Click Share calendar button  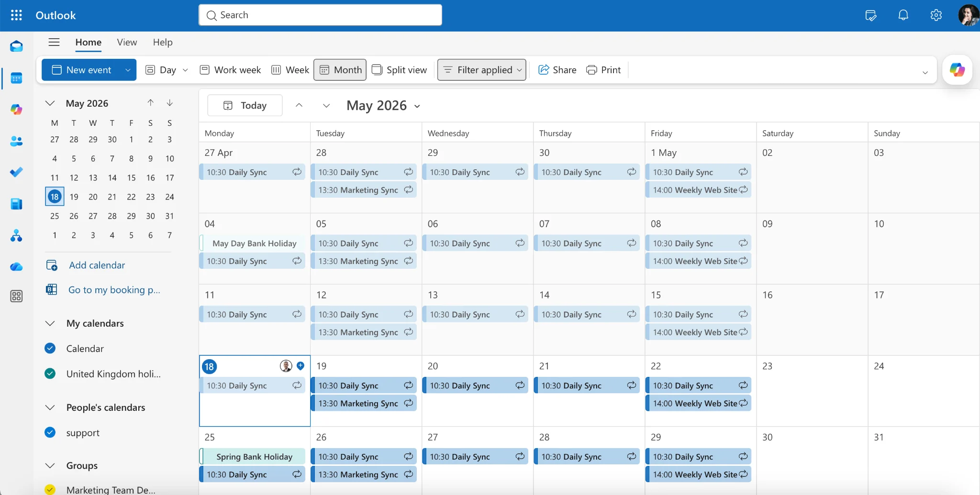point(557,70)
